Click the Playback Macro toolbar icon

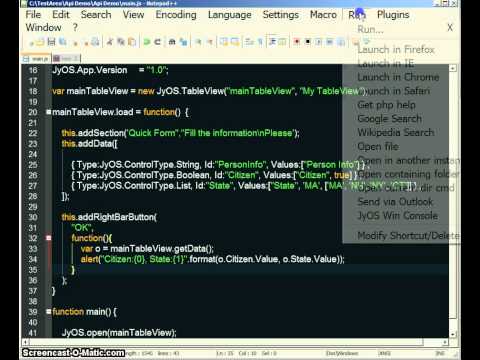click(x=318, y=42)
